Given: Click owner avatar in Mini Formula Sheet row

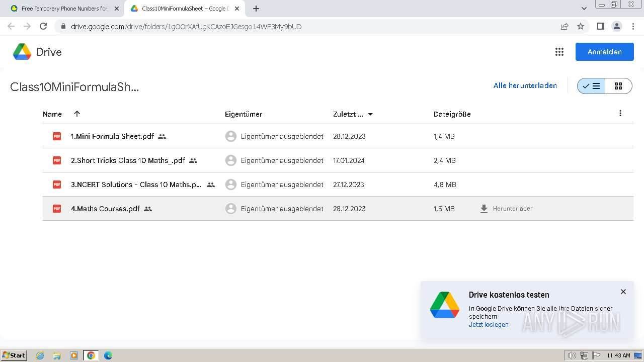Looking at the screenshot, I should coord(231,136).
